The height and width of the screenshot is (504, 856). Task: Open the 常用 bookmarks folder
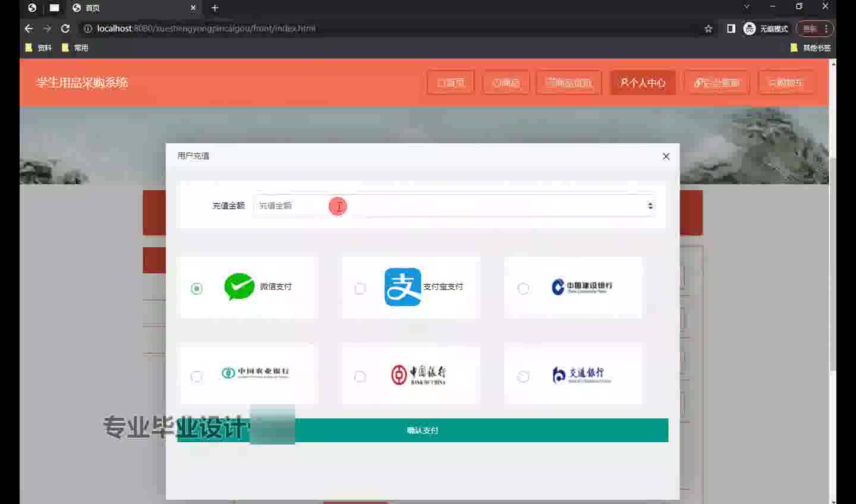pos(75,48)
